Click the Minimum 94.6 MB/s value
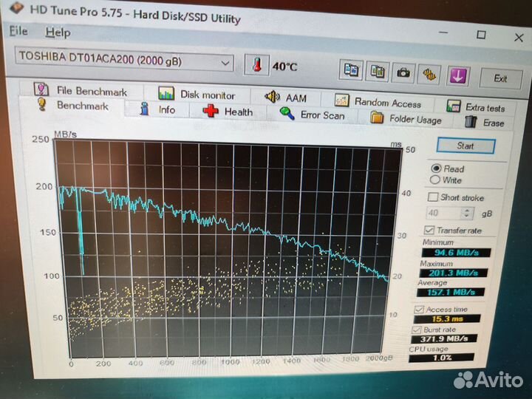Screen dimensions: 532x399 [456, 253]
